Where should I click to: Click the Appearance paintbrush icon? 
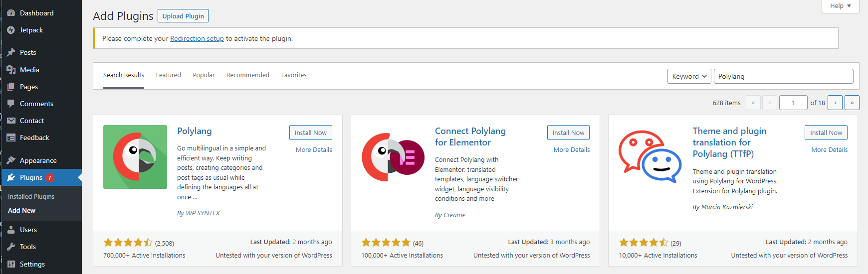tap(11, 160)
